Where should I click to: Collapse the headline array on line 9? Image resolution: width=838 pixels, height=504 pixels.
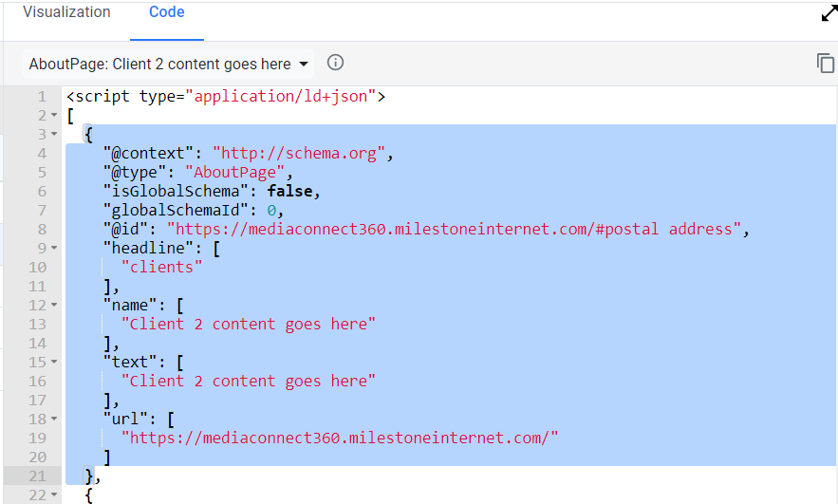pyautogui.click(x=54, y=248)
